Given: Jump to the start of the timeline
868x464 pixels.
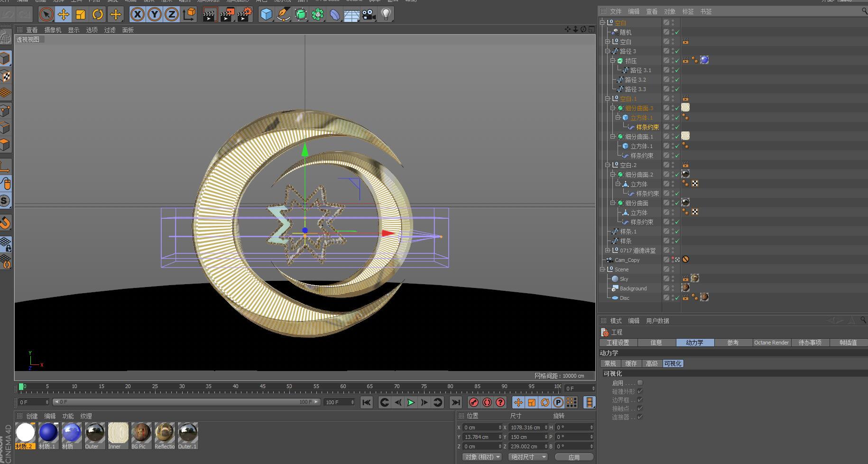Looking at the screenshot, I should pos(367,402).
